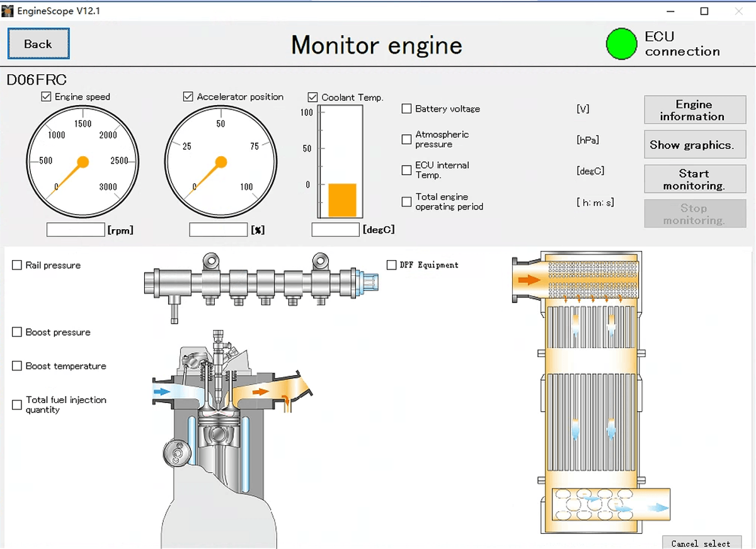The height and width of the screenshot is (549, 756).
Task: Enable the DPF Equipment checkbox
Action: tap(391, 265)
